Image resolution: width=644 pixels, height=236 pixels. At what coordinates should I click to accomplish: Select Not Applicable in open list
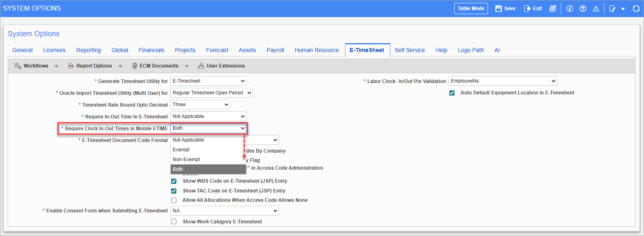208,140
